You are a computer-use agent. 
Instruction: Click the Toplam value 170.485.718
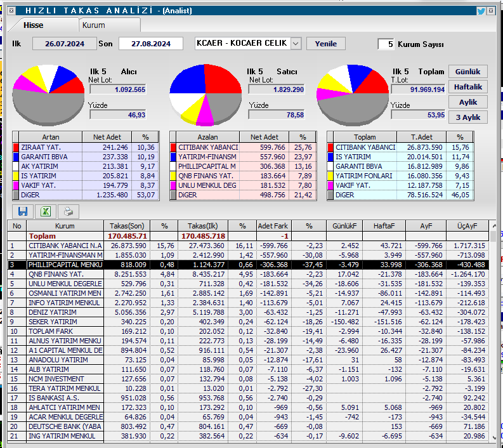coord(203,236)
